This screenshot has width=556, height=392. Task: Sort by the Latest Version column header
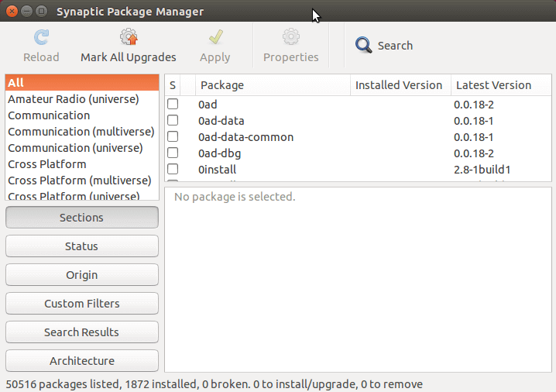501,85
